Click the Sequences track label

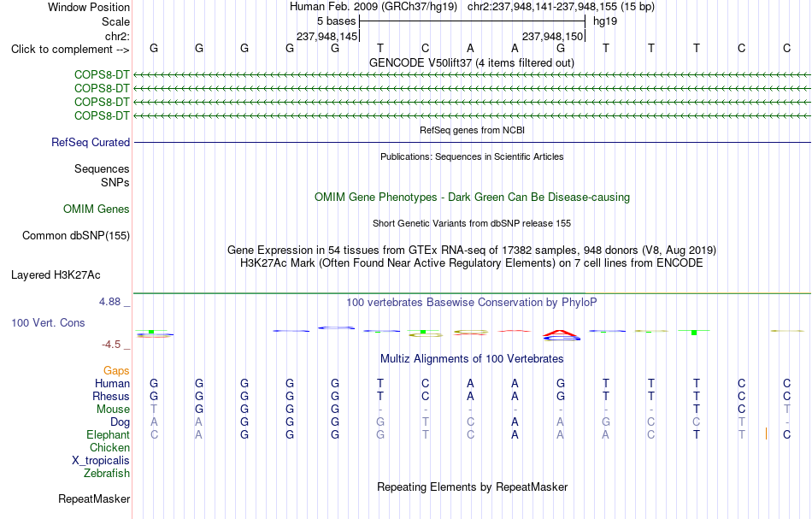click(x=102, y=168)
